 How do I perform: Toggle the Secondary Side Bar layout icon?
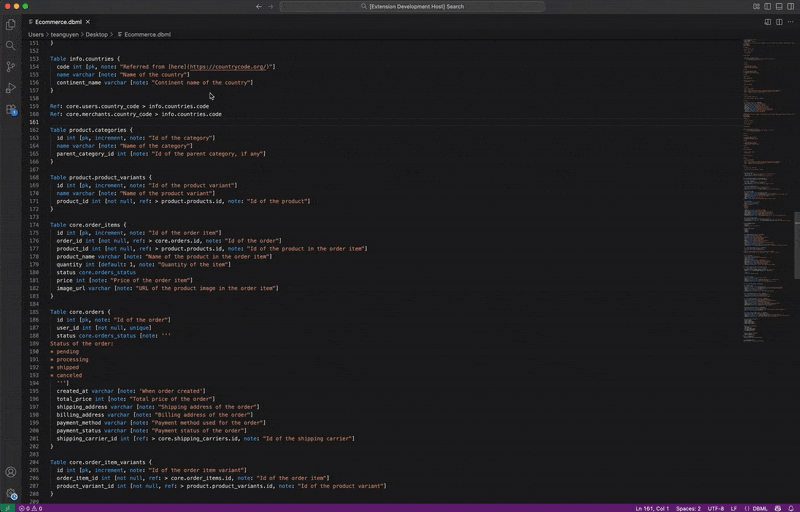[790, 7]
